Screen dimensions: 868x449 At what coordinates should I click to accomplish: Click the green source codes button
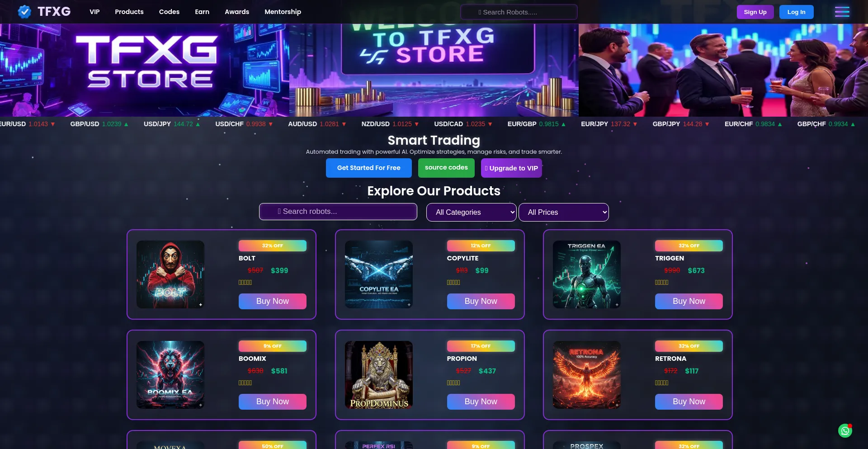[446, 168]
